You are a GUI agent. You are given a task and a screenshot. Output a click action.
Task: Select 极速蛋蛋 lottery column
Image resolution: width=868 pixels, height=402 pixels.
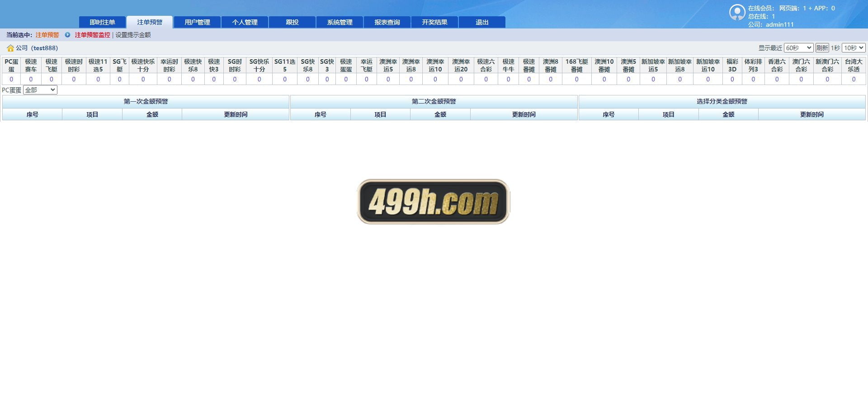pos(346,65)
